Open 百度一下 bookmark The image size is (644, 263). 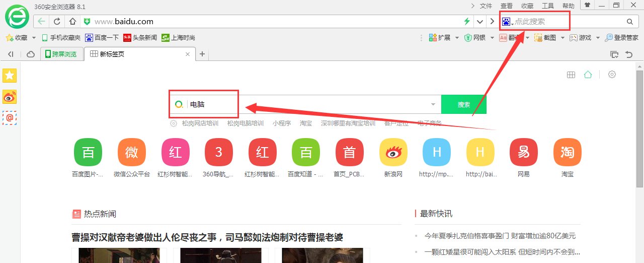pyautogui.click(x=102, y=38)
